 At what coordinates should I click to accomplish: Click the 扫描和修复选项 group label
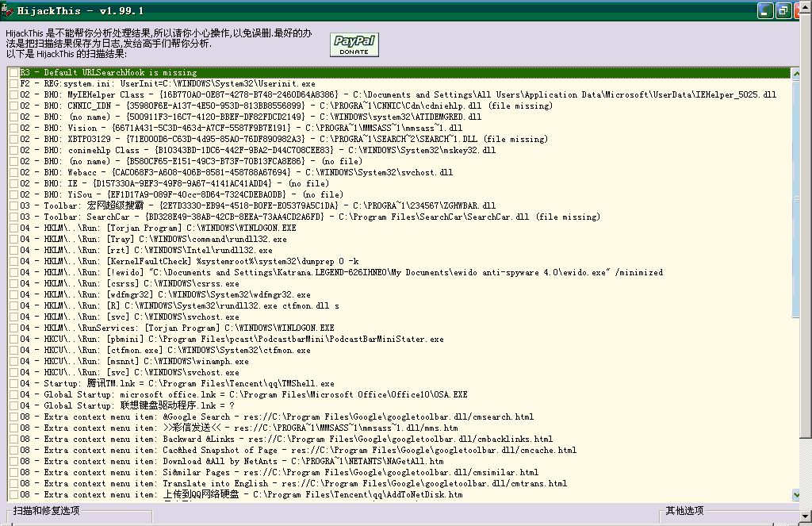tap(46, 511)
